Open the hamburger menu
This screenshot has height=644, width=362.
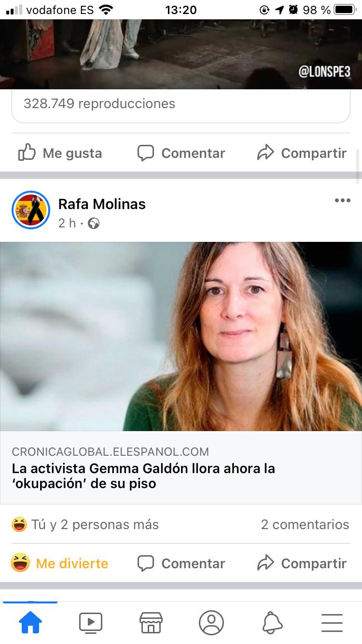pyautogui.click(x=332, y=623)
